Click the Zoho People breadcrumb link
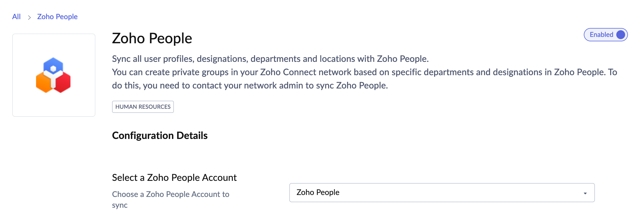This screenshot has width=644, height=223. pyautogui.click(x=57, y=17)
